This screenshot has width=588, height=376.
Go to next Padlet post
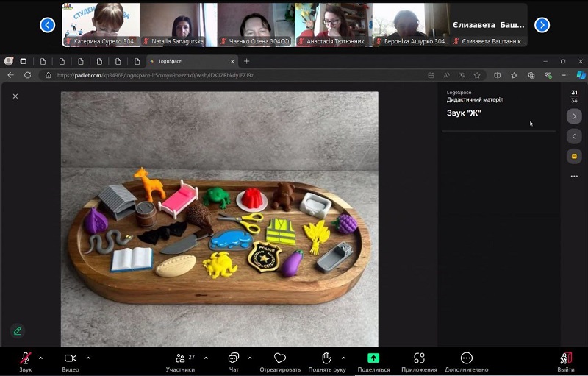click(x=574, y=116)
